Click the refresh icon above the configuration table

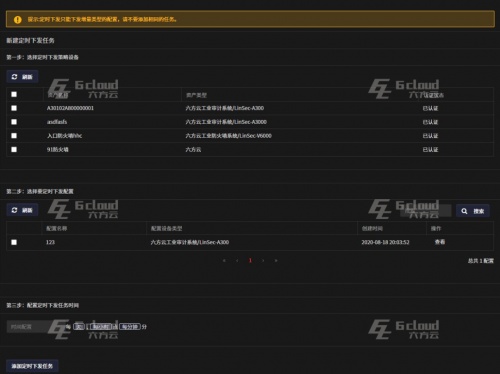coord(14,210)
